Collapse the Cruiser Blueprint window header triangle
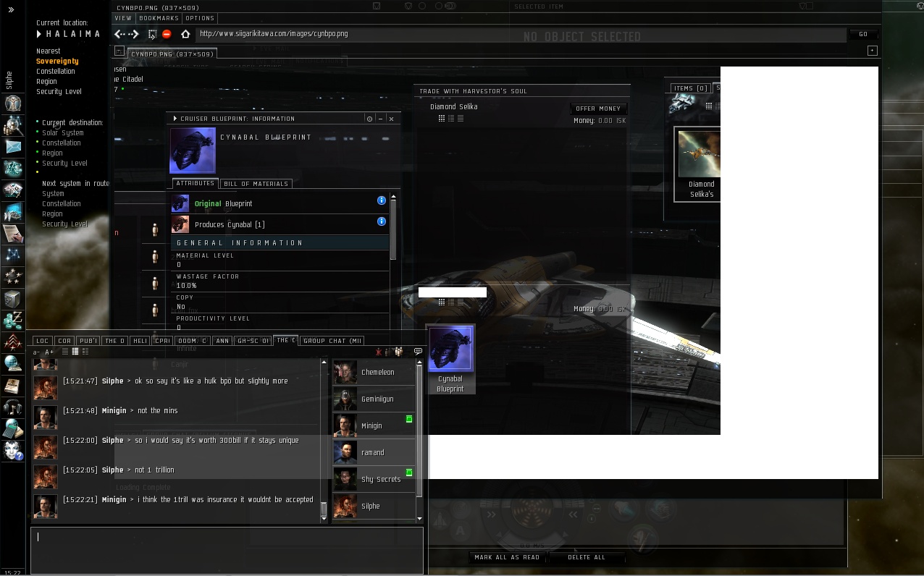924x576 pixels. pos(175,119)
